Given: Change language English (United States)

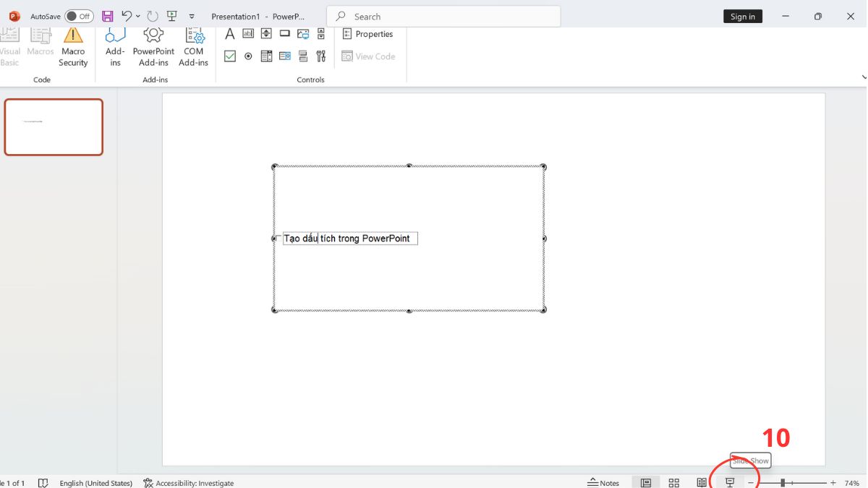Looking at the screenshot, I should pos(95,483).
